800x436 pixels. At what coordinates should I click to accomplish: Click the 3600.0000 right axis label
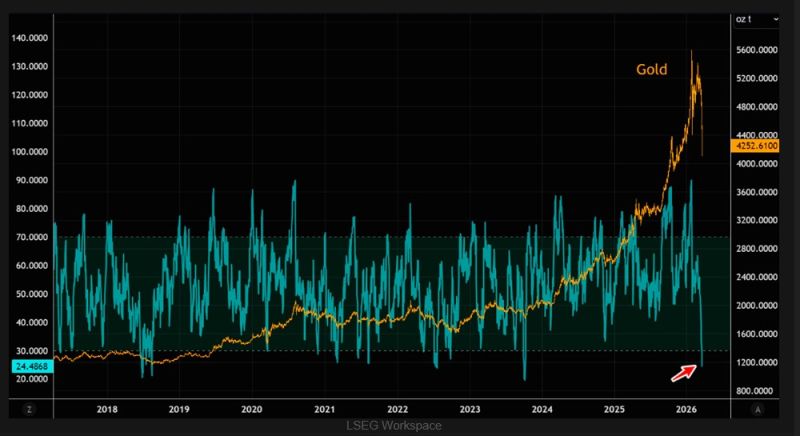pos(757,192)
